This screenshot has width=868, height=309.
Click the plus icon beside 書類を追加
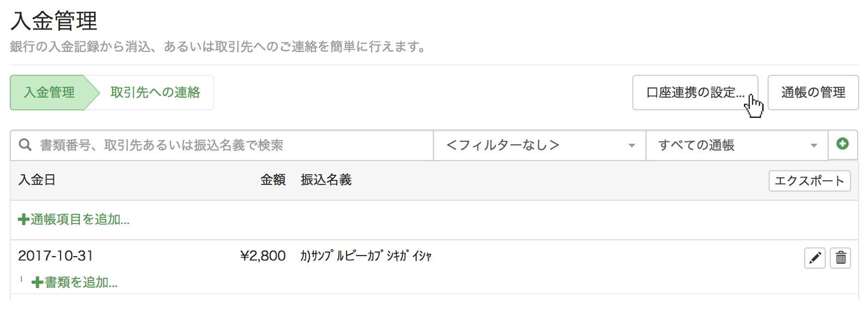[37, 282]
